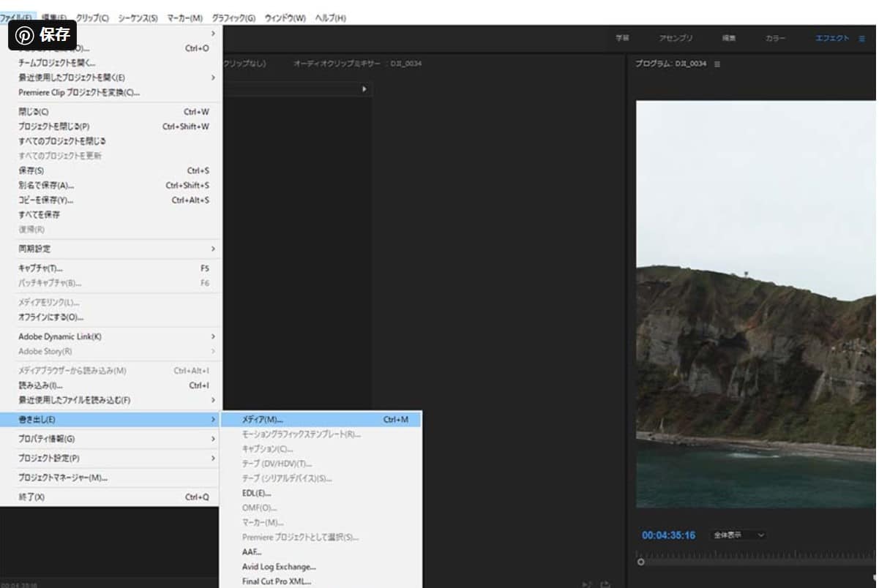Select メディア(M)... in export submenu
Viewport: 879px width, 588px height.
(x=321, y=420)
